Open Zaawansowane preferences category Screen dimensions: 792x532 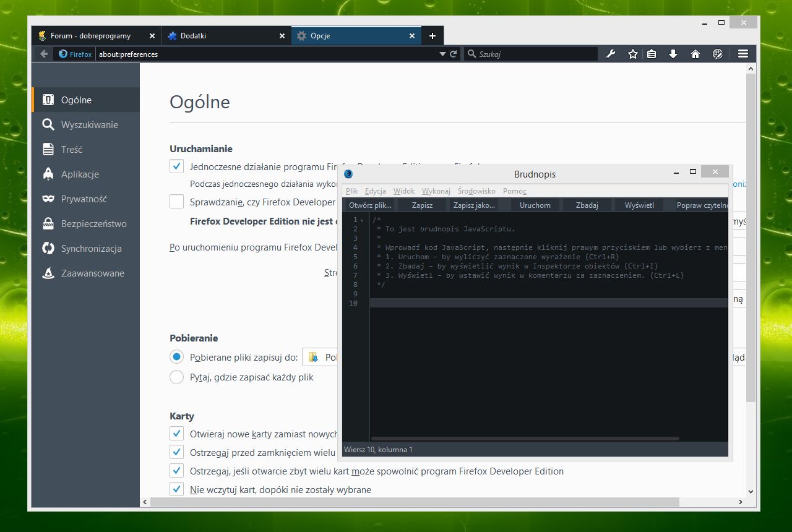click(86, 273)
